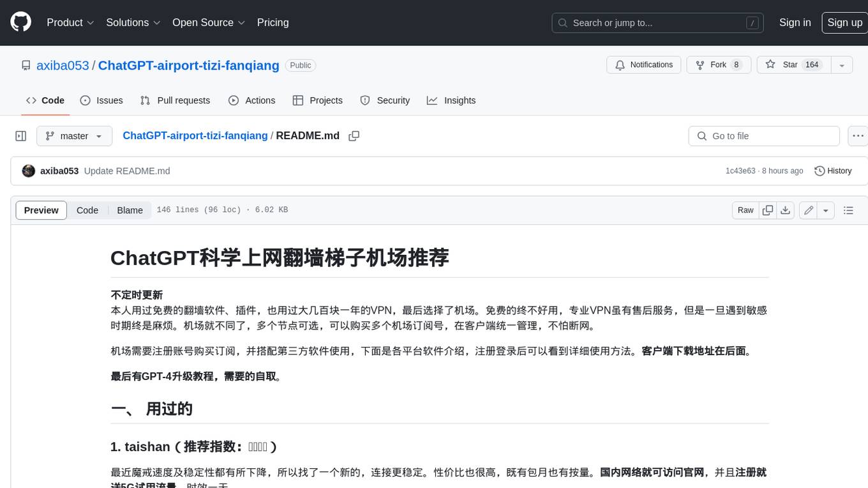Expand the Solutions menu
The height and width of the screenshot is (488, 868).
tap(133, 22)
